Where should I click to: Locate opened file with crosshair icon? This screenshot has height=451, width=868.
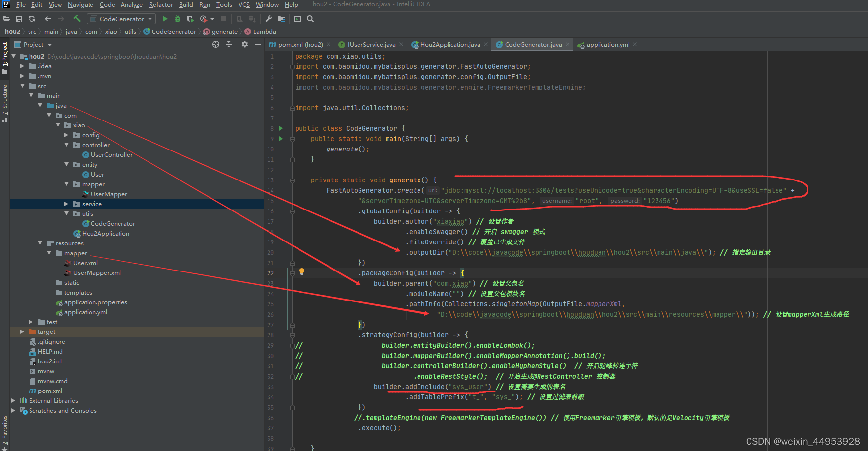[x=216, y=44]
